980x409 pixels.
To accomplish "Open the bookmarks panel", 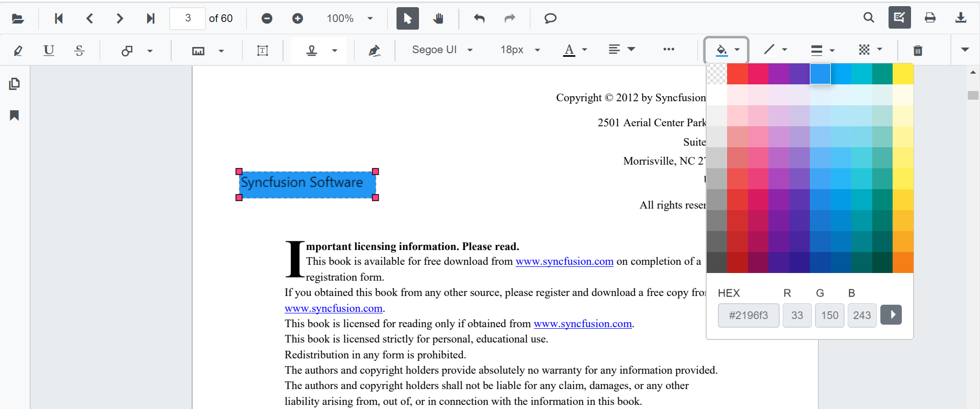I will tap(14, 116).
